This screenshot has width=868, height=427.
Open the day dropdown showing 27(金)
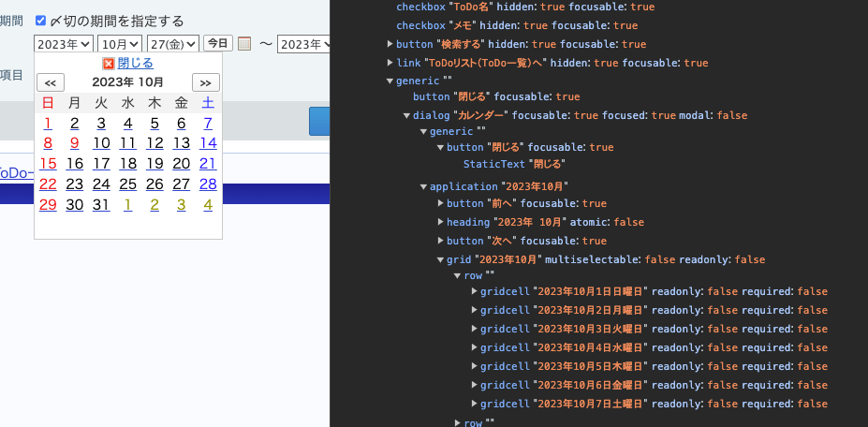(172, 44)
